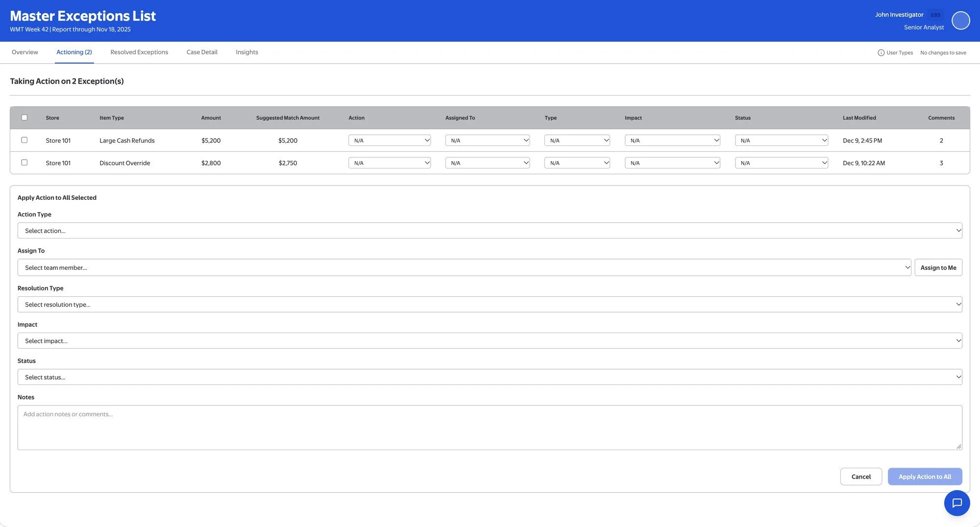Screen dimensions: 980x527
Task: Open Status dropdown for Discount Override
Action: pyautogui.click(x=782, y=163)
